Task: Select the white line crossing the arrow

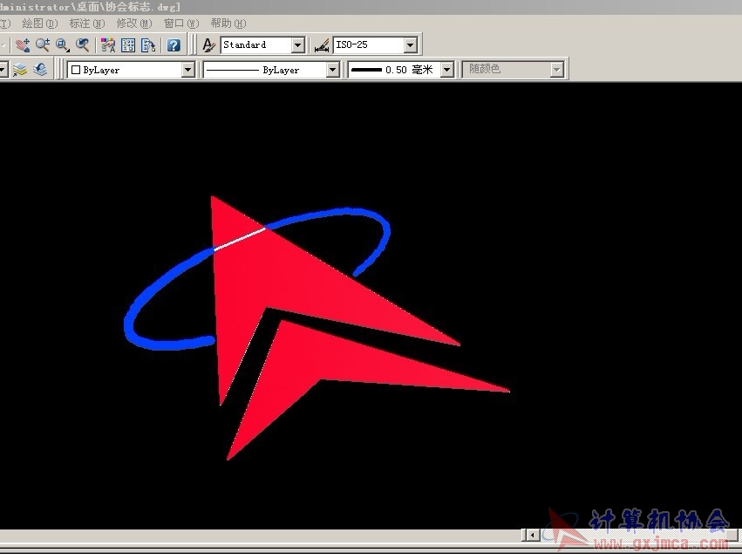Action: 240,239
